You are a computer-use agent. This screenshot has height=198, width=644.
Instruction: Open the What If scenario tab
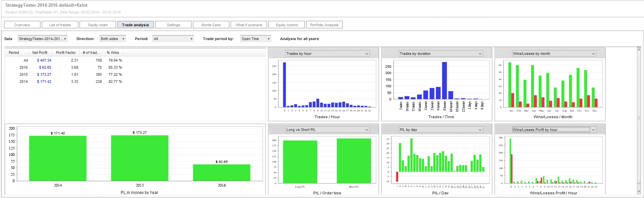tap(249, 25)
